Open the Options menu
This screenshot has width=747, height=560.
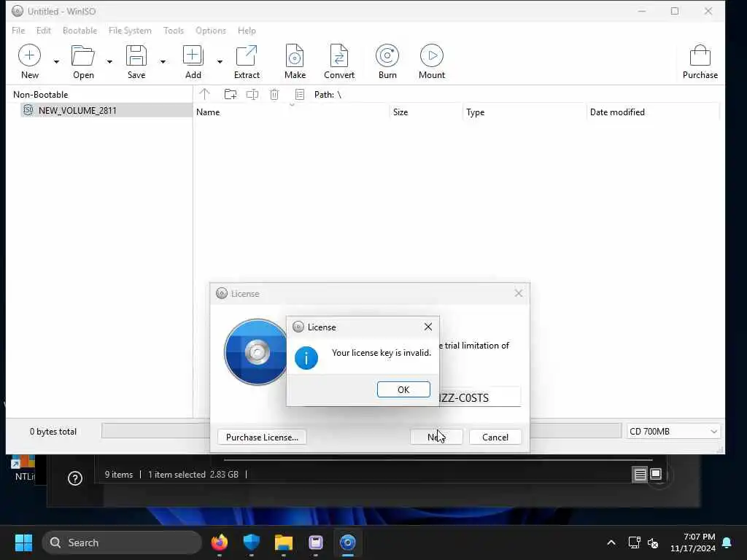[211, 31]
